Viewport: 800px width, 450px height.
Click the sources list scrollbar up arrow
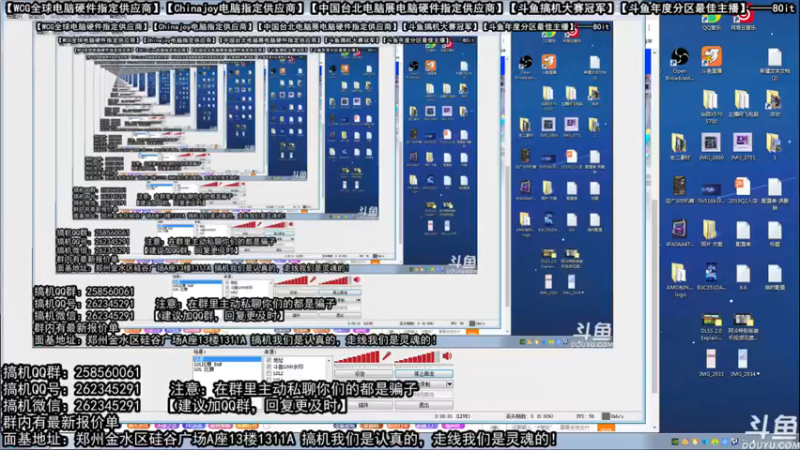(329, 360)
